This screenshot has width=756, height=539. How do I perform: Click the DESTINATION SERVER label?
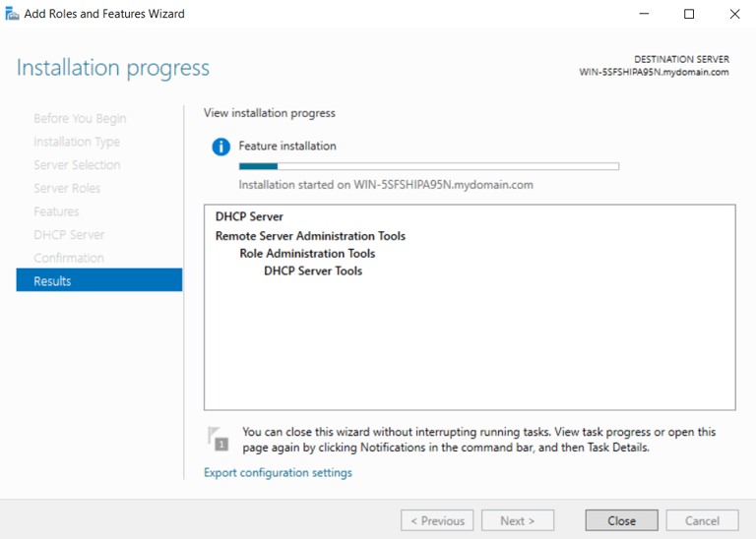coord(681,59)
